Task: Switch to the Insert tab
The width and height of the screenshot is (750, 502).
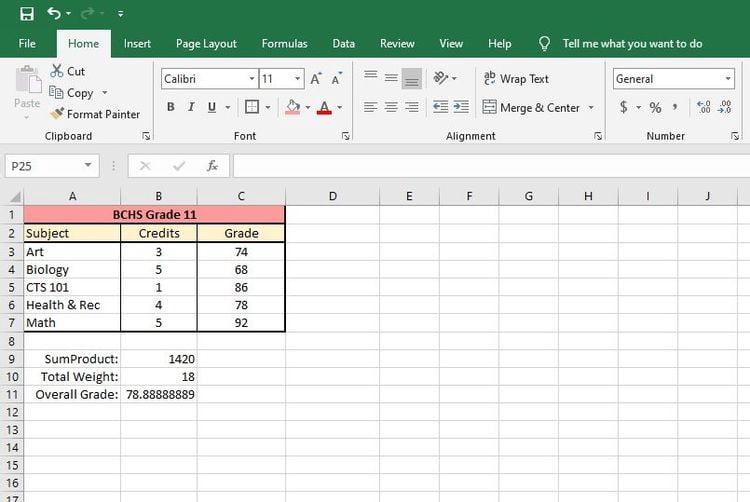Action: tap(137, 44)
